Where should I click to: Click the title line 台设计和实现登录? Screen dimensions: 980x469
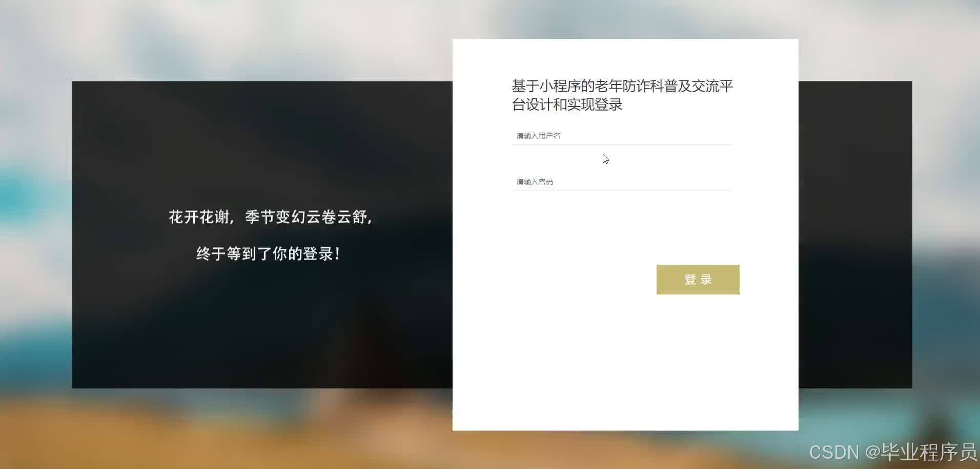(567, 104)
